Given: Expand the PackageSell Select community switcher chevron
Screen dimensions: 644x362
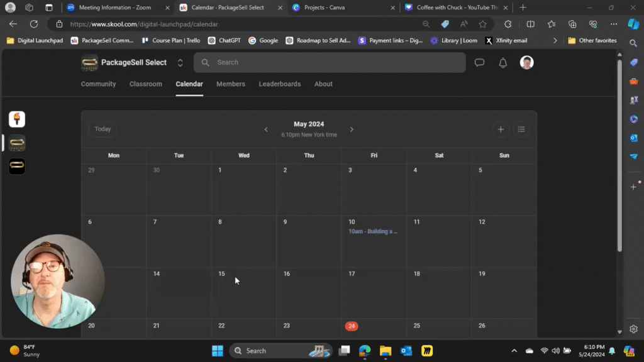Looking at the screenshot, I should click(180, 62).
